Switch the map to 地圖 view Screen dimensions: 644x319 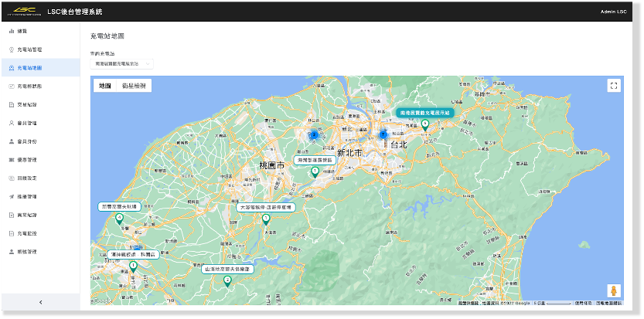[x=105, y=86]
